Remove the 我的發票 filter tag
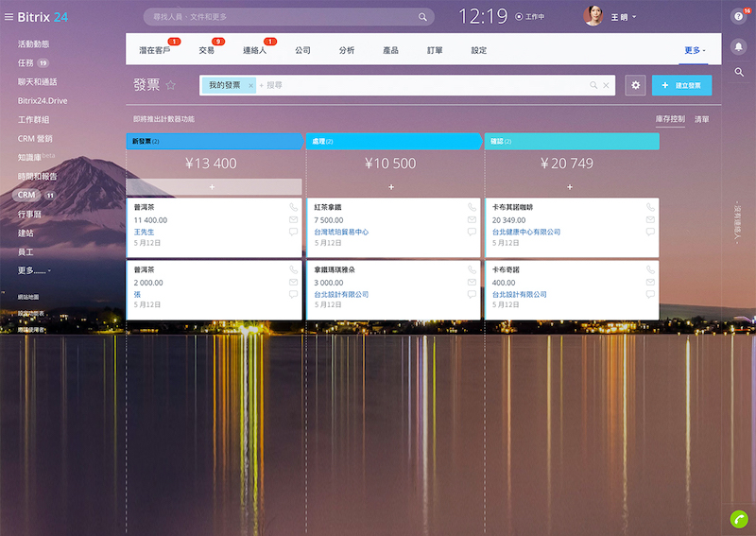The width and height of the screenshot is (756, 536). point(250,85)
